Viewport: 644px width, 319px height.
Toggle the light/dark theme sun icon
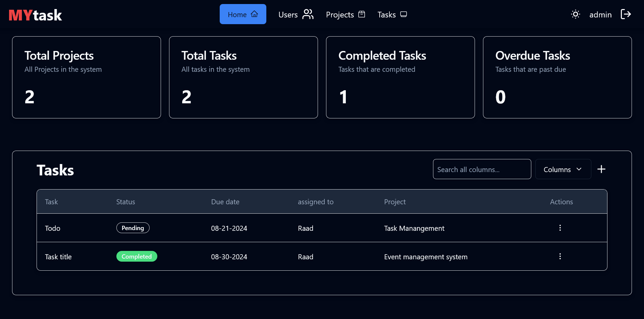click(x=575, y=14)
